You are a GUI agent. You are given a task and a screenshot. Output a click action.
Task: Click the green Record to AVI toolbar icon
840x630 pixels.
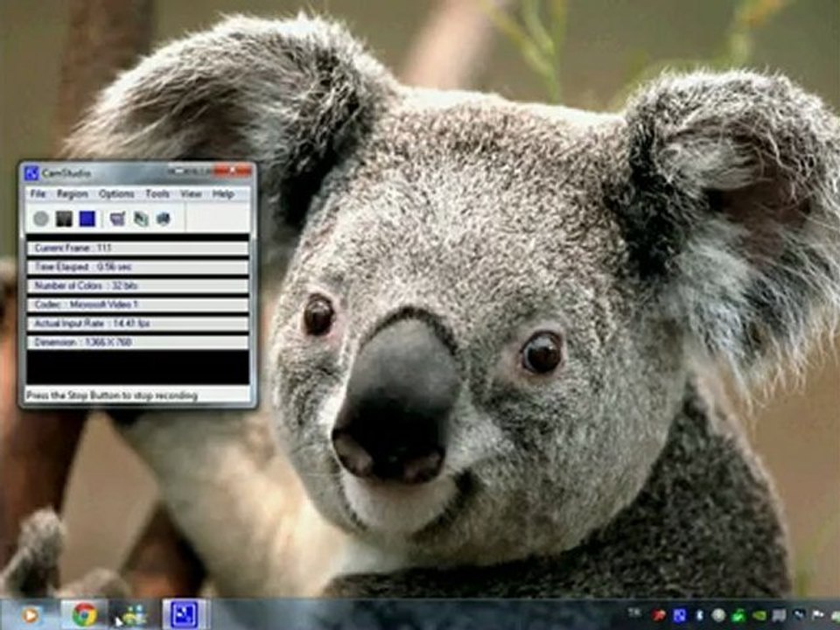click(x=140, y=219)
